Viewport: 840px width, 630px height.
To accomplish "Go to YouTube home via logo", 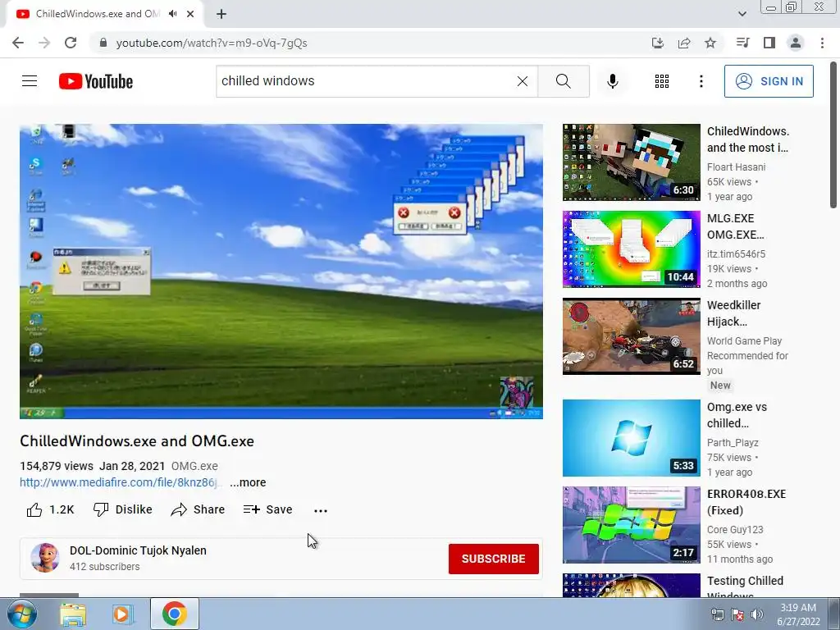I will (x=96, y=81).
